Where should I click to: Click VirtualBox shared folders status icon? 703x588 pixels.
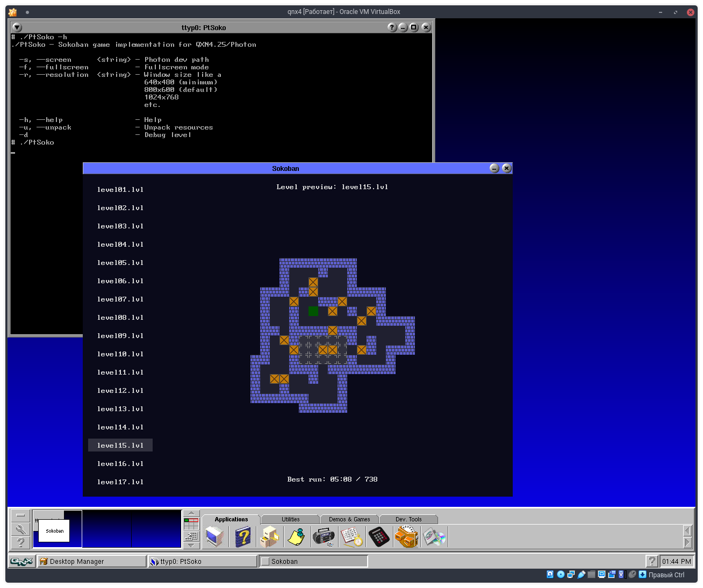tap(592, 575)
